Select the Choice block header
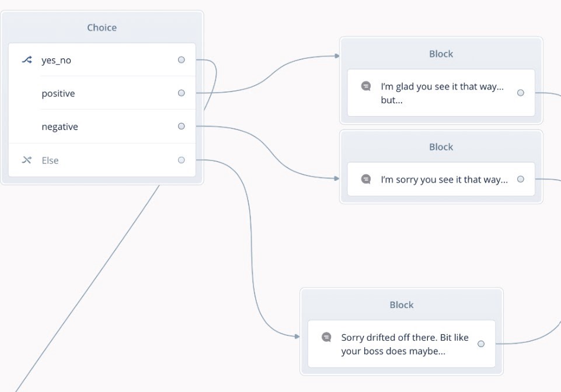 click(102, 27)
